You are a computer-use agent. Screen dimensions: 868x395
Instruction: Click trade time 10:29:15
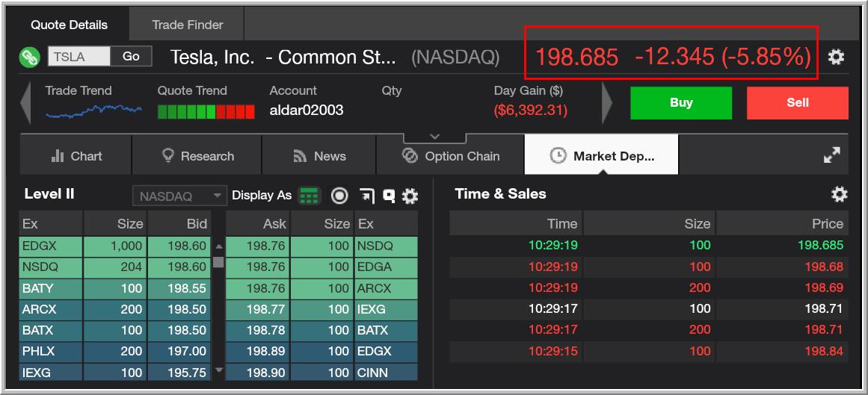pyautogui.click(x=553, y=351)
